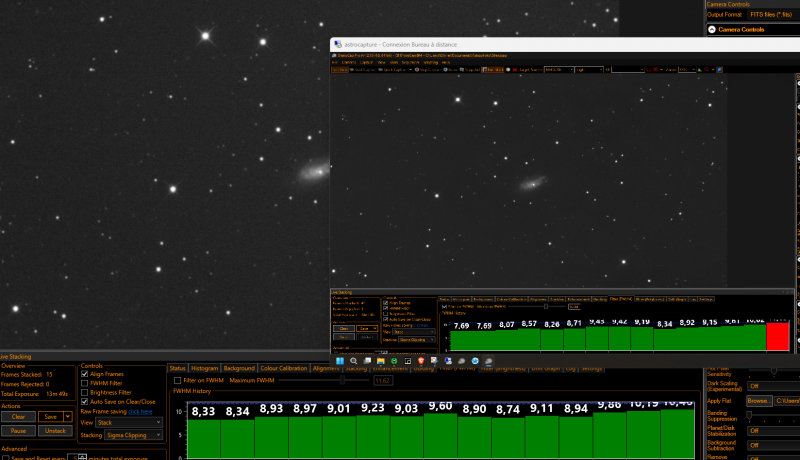
Task: Open Stacking dropdown in remote window
Action: [x=417, y=339]
